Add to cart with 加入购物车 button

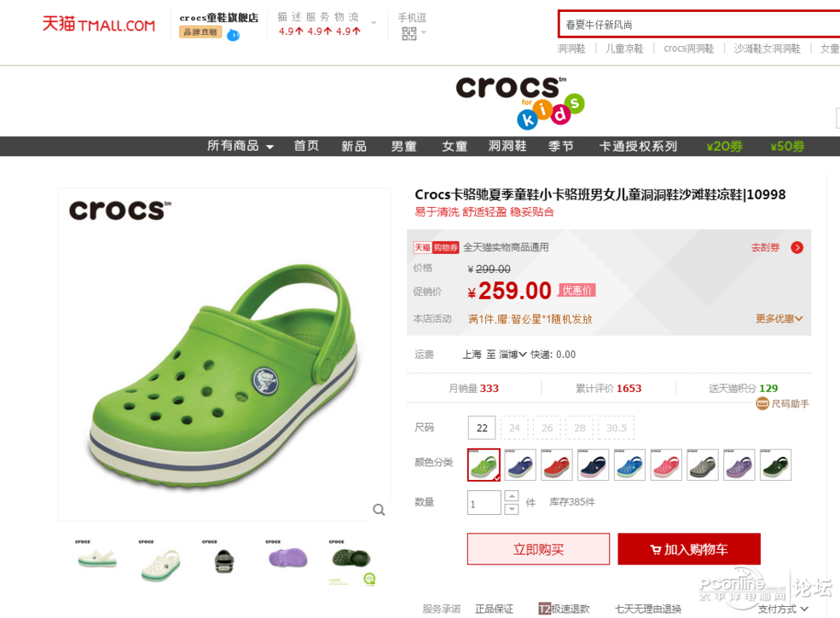click(x=689, y=549)
